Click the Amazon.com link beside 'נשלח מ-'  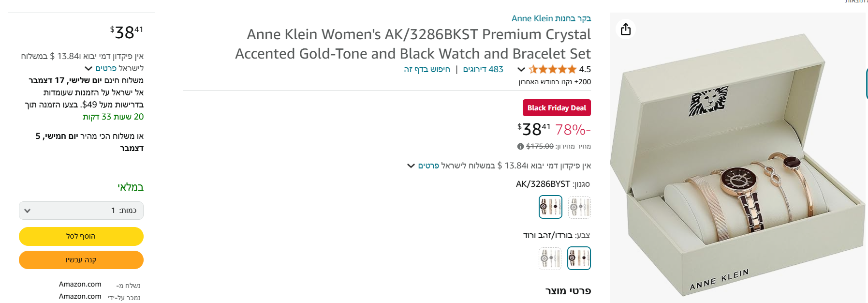click(x=80, y=284)
